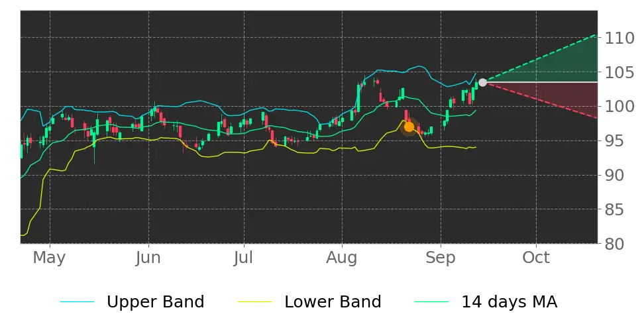
Task: Click the 85 y-axis value
Action: coord(614,210)
